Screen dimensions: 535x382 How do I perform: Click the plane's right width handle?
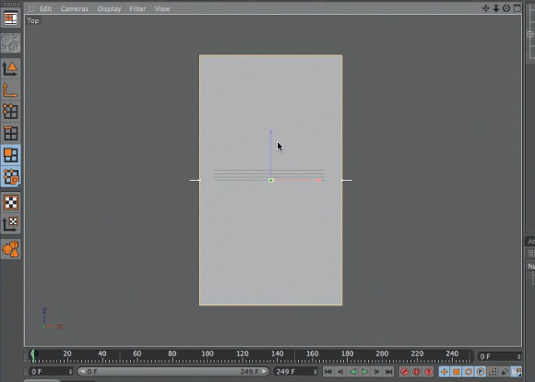[x=346, y=180]
